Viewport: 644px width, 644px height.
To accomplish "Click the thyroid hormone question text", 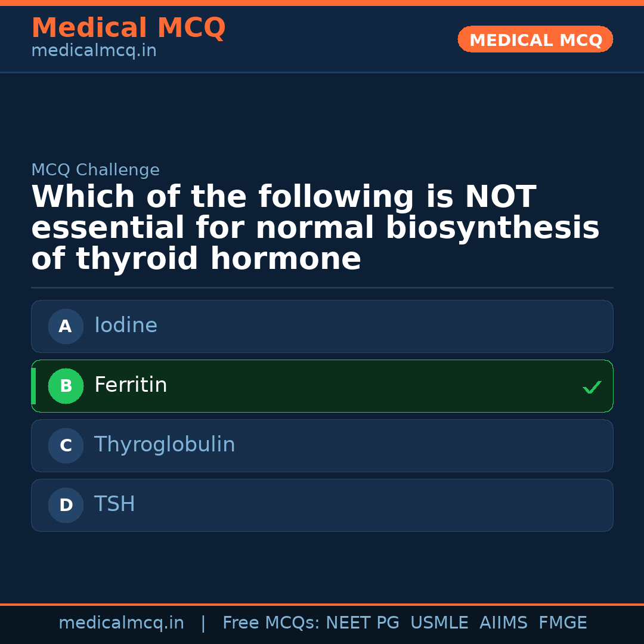I will [x=315, y=228].
